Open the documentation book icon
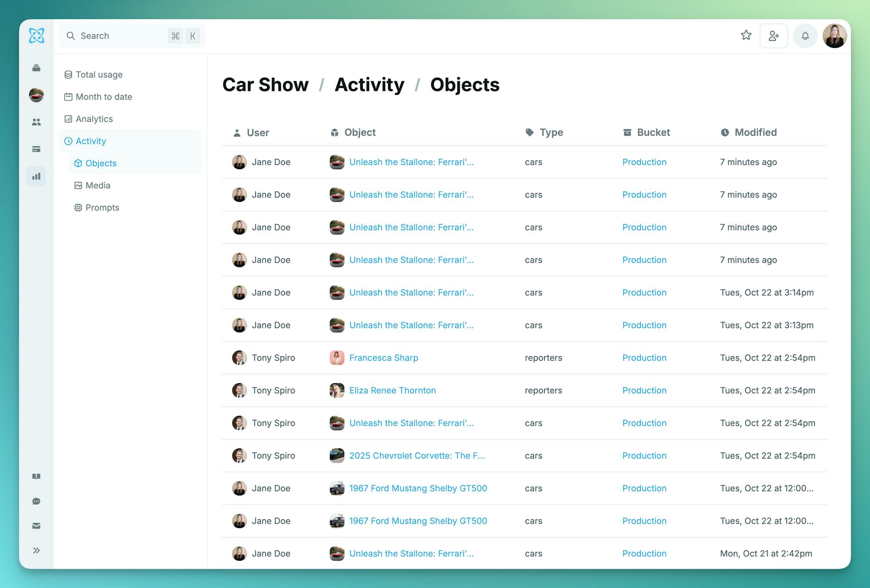870x588 pixels. click(x=37, y=476)
